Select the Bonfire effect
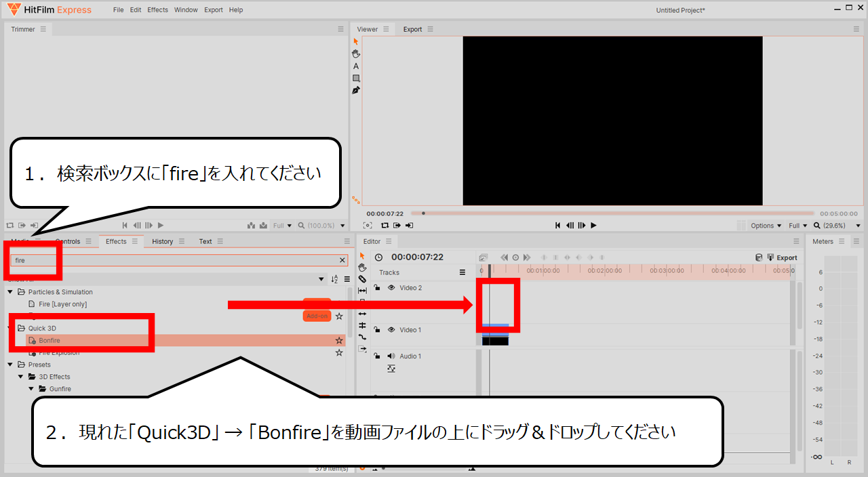 pyautogui.click(x=50, y=340)
